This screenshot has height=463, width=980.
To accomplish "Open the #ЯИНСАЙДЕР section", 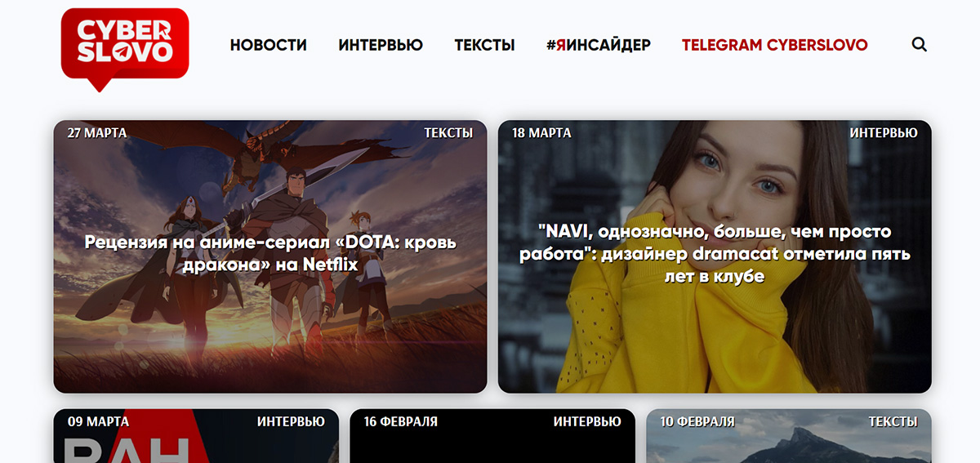I will pos(599,45).
